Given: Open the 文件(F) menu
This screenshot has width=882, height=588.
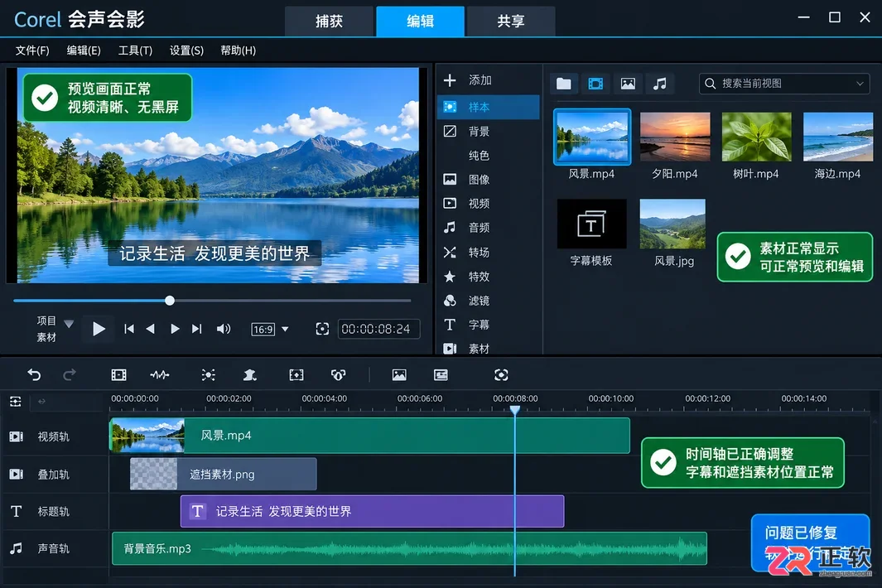Looking at the screenshot, I should [32, 51].
